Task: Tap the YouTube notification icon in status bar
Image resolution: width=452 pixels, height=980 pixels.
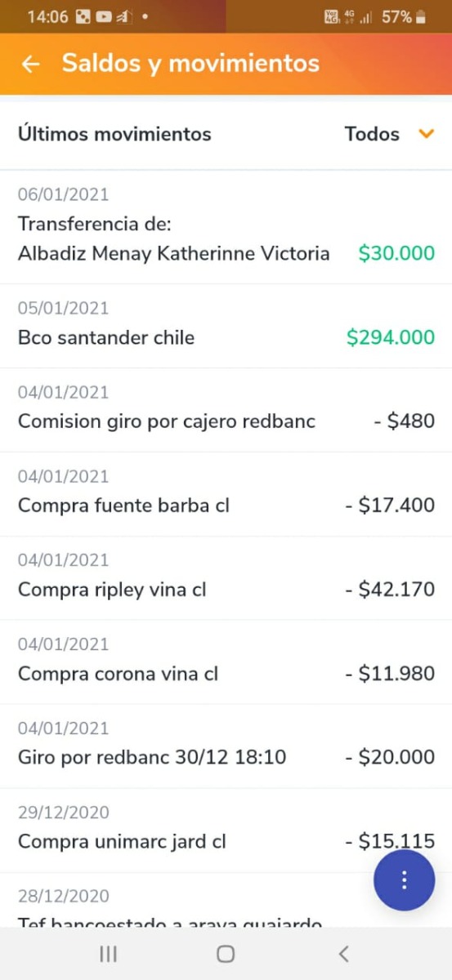Action: 104,16
